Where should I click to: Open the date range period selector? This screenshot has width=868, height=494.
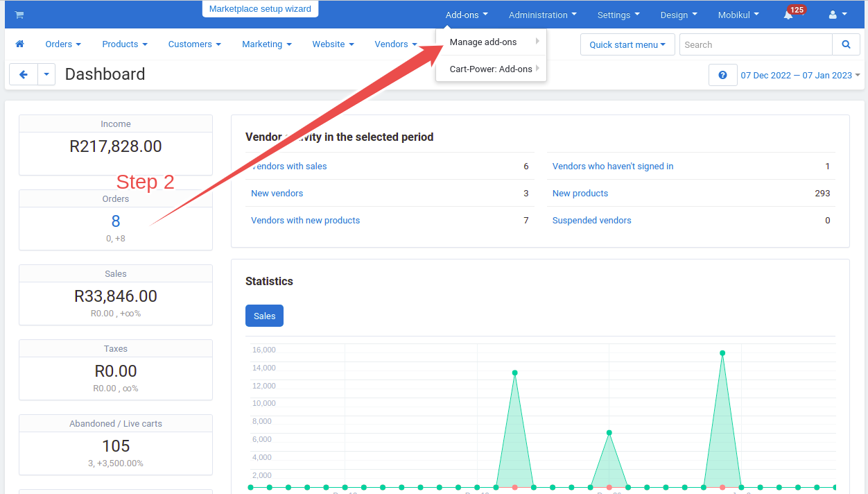[x=800, y=75]
